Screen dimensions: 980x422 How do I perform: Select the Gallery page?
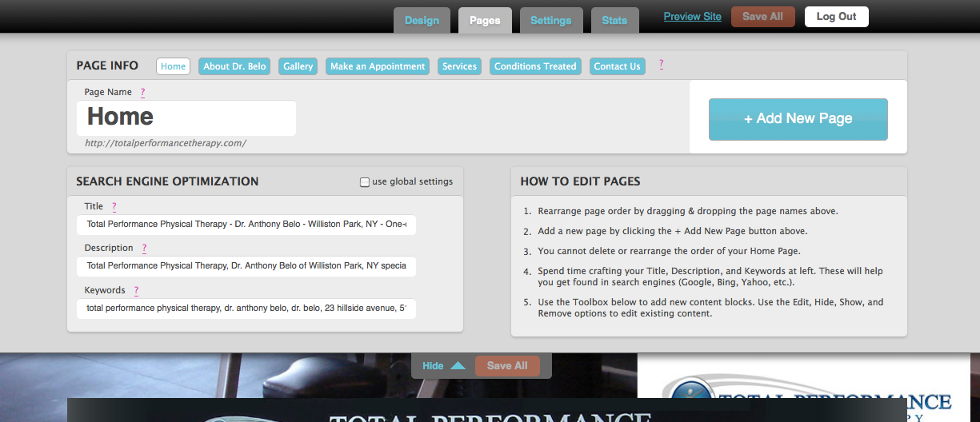pyautogui.click(x=298, y=66)
